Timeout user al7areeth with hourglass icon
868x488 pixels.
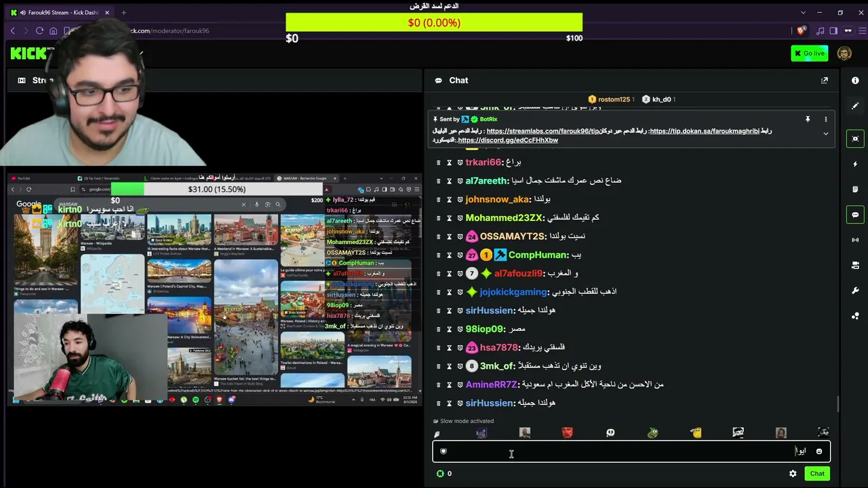(x=449, y=181)
